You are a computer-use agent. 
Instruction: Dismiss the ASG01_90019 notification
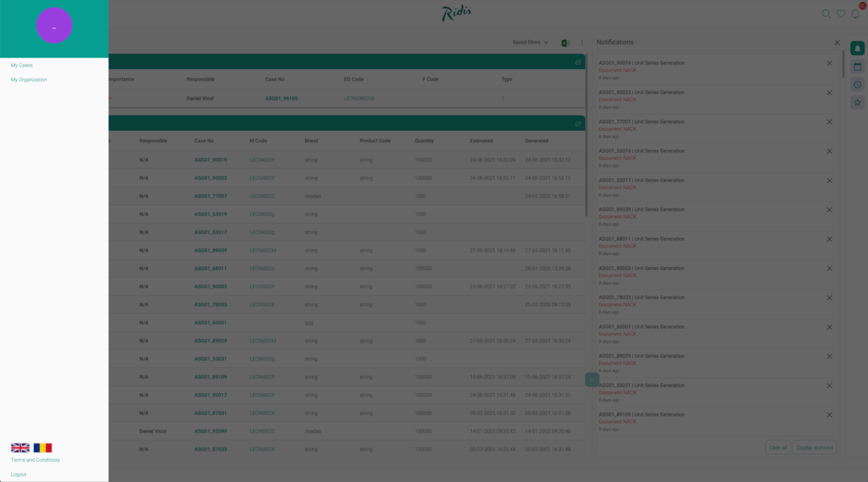tap(829, 63)
